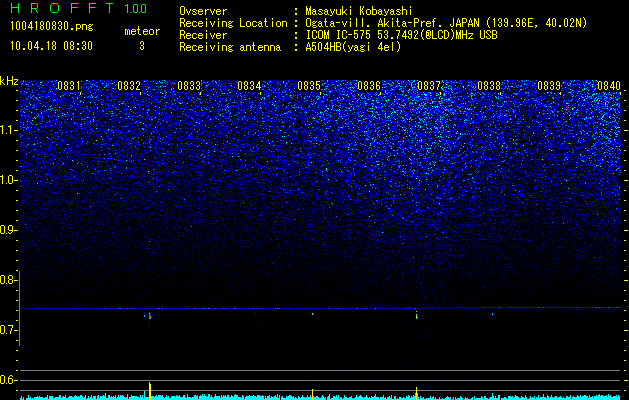Click the 0840 time marker
Image resolution: width=629 pixels, height=400 pixels.
click(609, 86)
